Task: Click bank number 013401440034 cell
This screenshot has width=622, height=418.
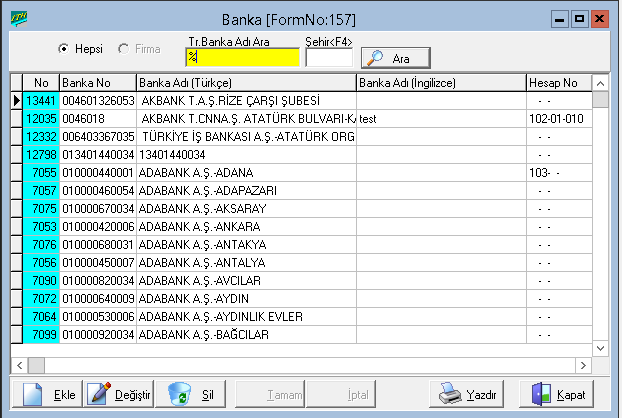Action: (98, 155)
